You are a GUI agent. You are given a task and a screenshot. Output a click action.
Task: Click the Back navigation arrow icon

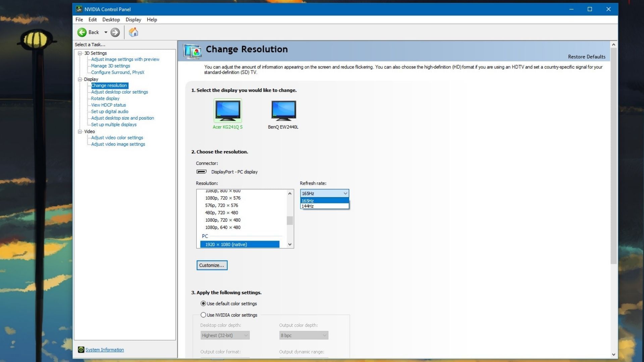(x=83, y=32)
